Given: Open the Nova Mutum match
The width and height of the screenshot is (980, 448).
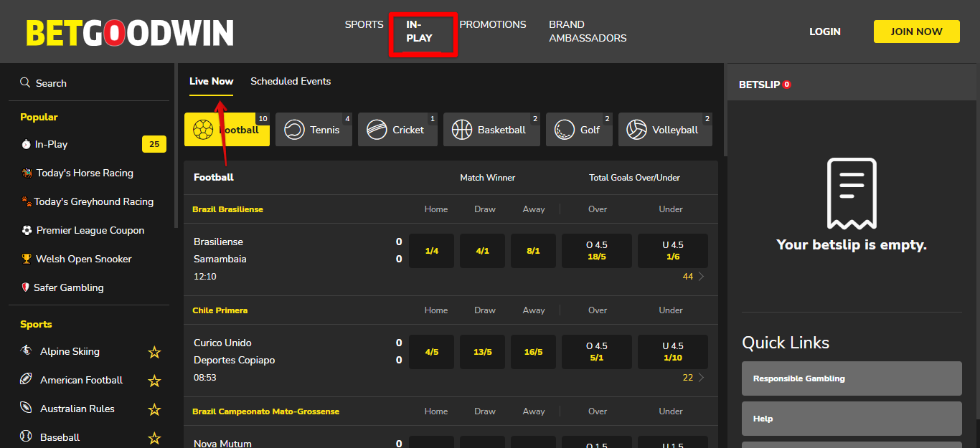Looking at the screenshot, I should (x=222, y=443).
